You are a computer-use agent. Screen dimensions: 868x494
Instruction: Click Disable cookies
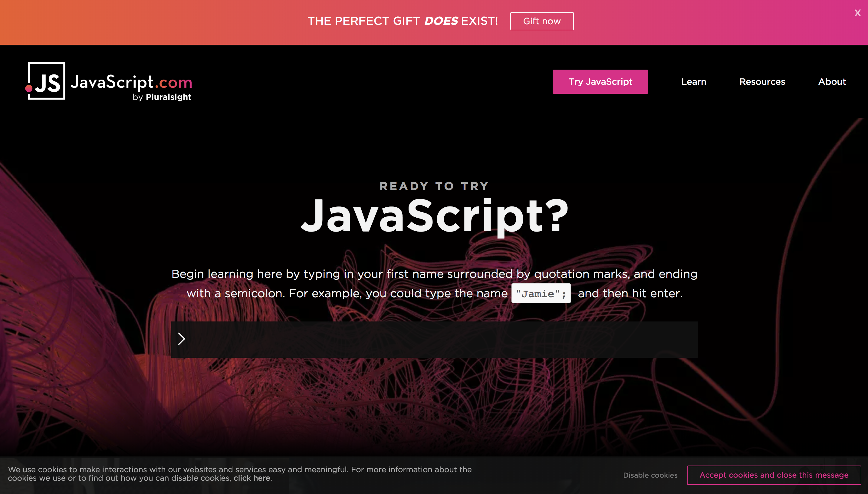(x=650, y=475)
